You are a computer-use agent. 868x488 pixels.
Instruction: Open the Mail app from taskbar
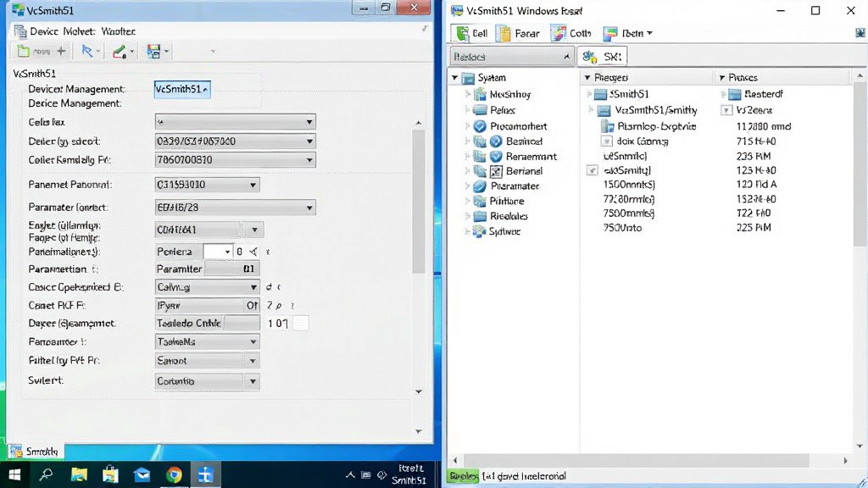click(142, 474)
